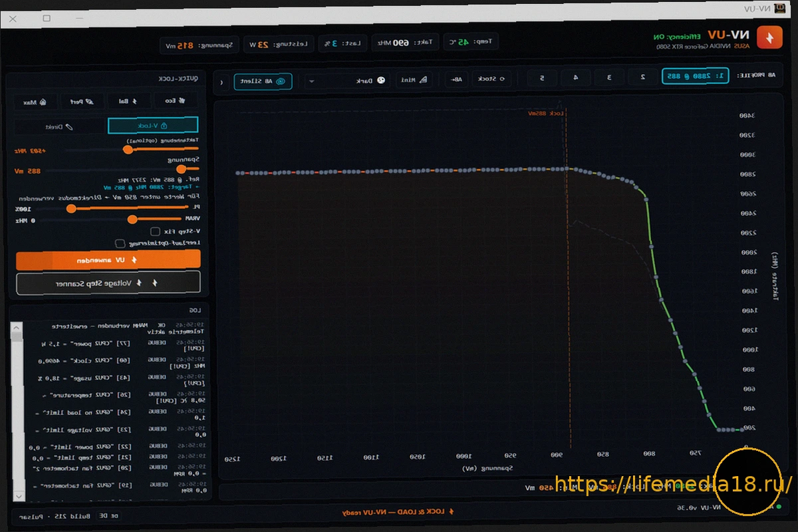Viewport: 798px width, 532px height.
Task: Select AB profile slot 3
Action: [x=608, y=78]
